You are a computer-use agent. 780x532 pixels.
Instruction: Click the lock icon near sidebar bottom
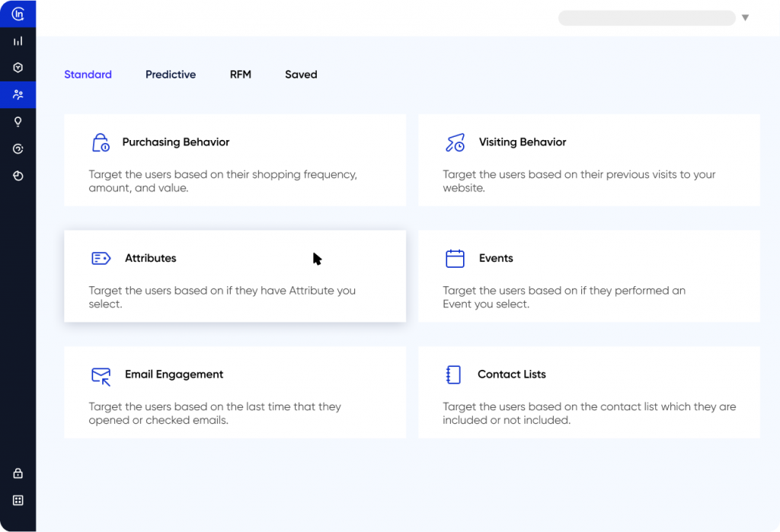[x=18, y=473]
